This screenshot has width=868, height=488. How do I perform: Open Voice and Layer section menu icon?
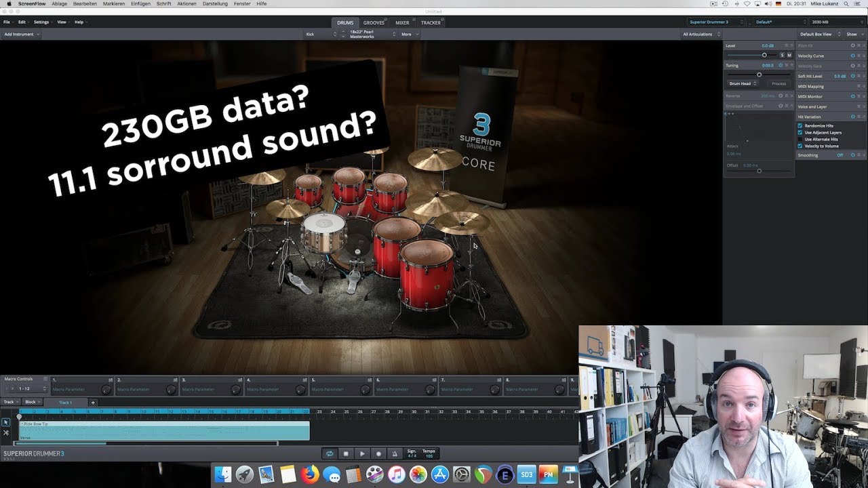tap(859, 106)
